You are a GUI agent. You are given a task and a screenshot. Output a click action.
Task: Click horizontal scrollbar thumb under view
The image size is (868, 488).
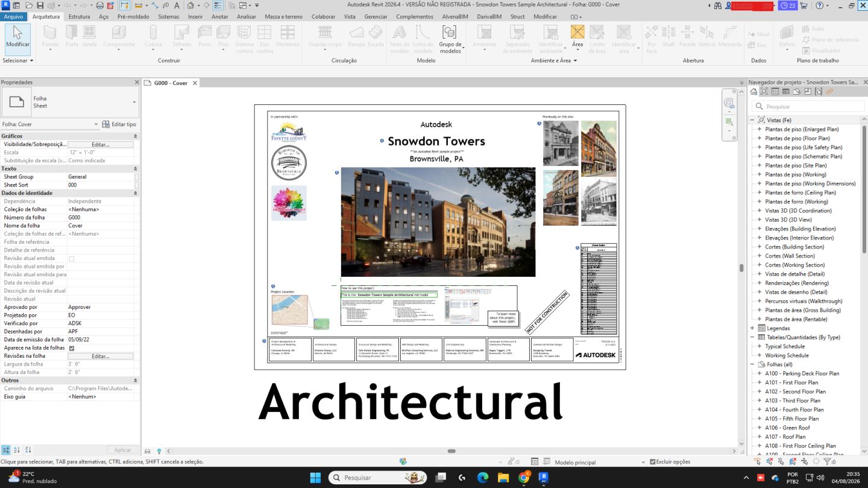(x=451, y=451)
